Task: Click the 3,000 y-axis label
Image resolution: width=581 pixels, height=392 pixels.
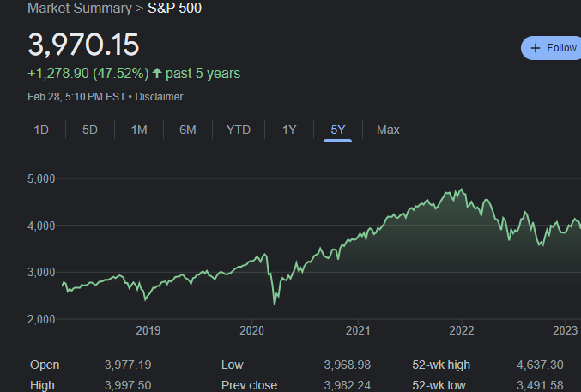Action: click(41, 272)
